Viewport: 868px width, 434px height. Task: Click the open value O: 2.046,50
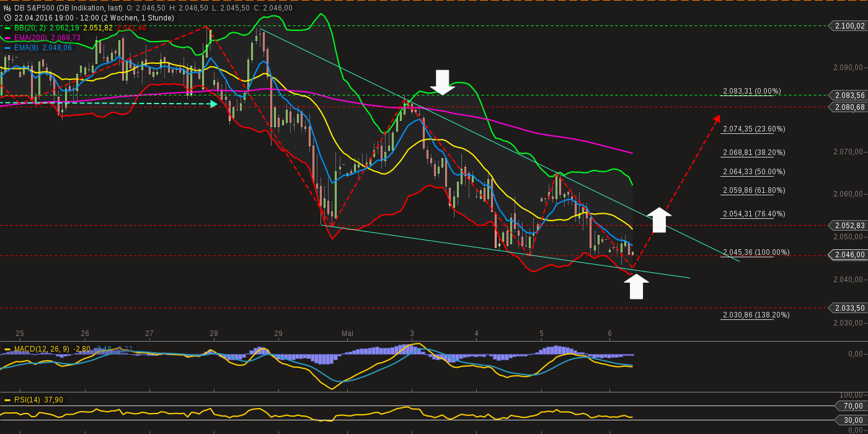(146, 8)
